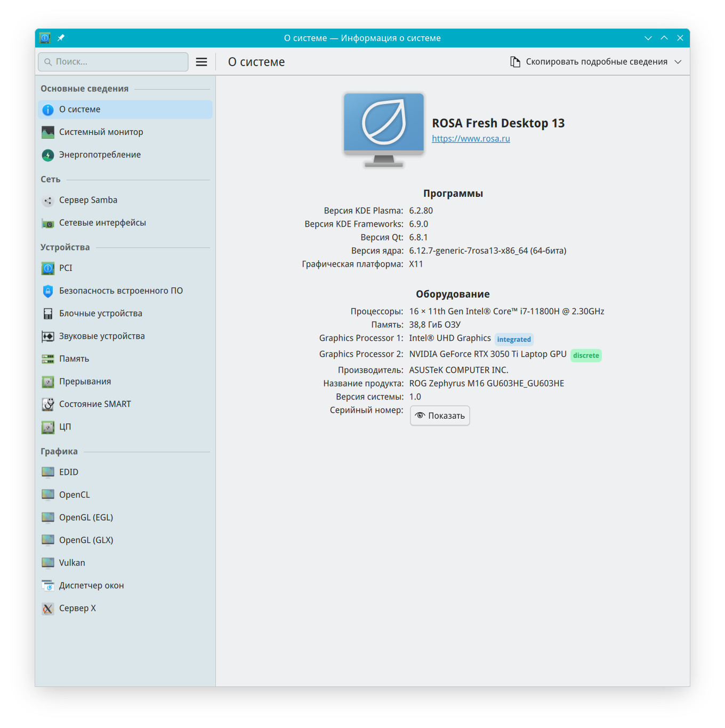The width and height of the screenshot is (725, 728).
Task: Click the Блочные устройства disk icon
Action: tap(48, 314)
